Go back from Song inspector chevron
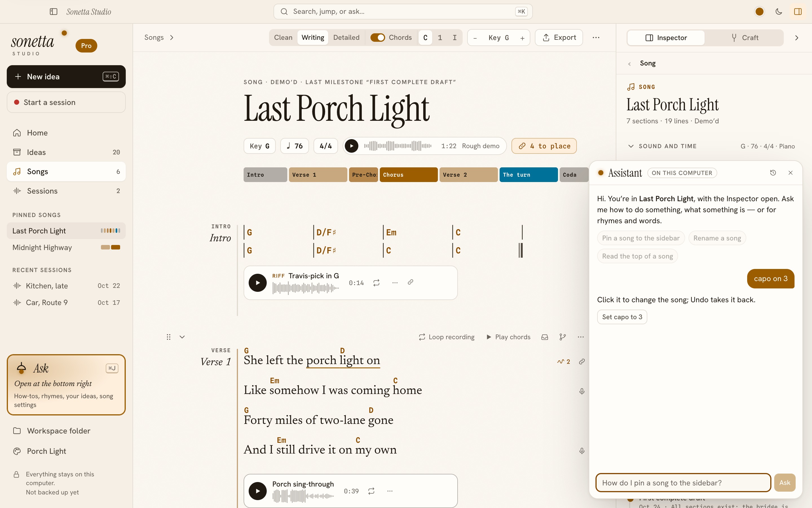This screenshot has width=812, height=508. tap(630, 63)
